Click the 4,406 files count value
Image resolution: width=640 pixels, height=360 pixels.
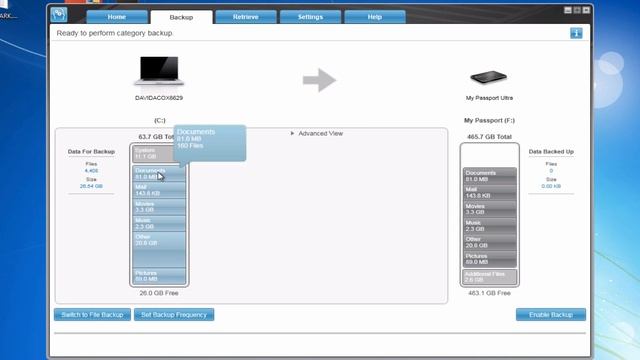pyautogui.click(x=91, y=171)
